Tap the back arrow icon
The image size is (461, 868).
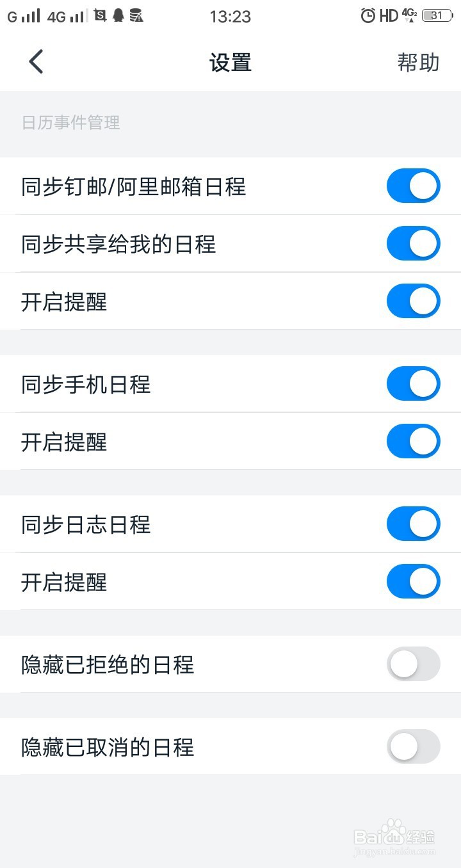click(x=36, y=62)
